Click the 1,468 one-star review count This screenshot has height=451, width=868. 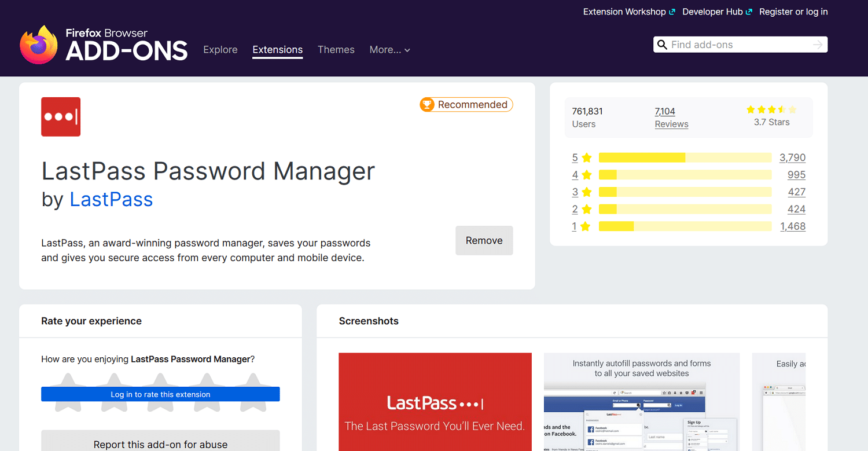click(x=793, y=226)
